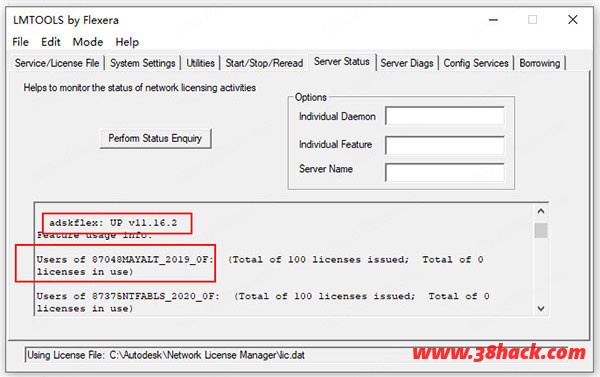Image resolution: width=600 pixels, height=377 pixels.
Task: Click Perform Status Enquiry button
Action: (x=155, y=139)
